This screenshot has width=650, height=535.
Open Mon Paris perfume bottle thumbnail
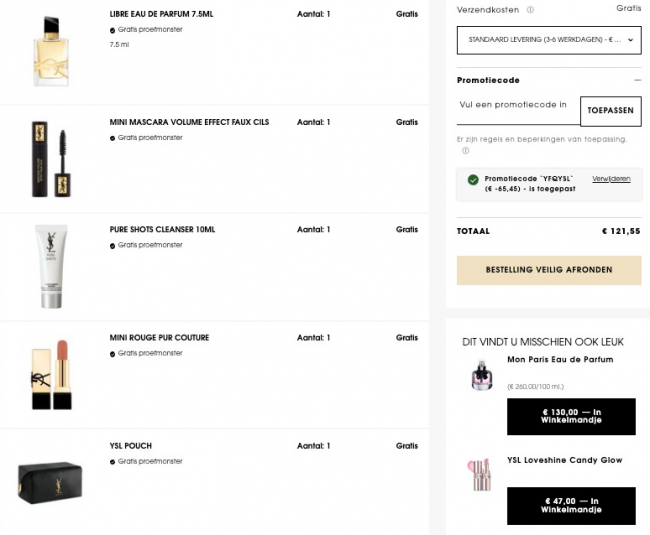tap(479, 376)
